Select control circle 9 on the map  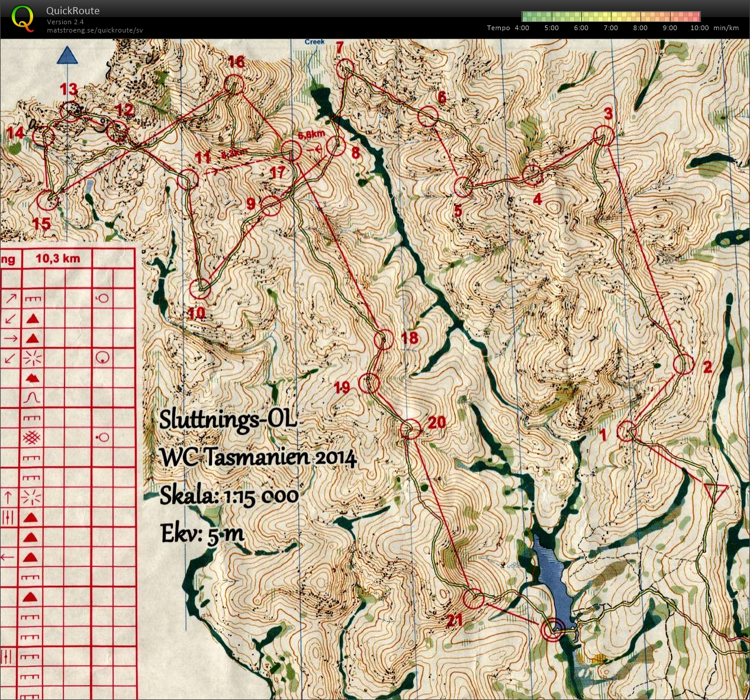(271, 206)
